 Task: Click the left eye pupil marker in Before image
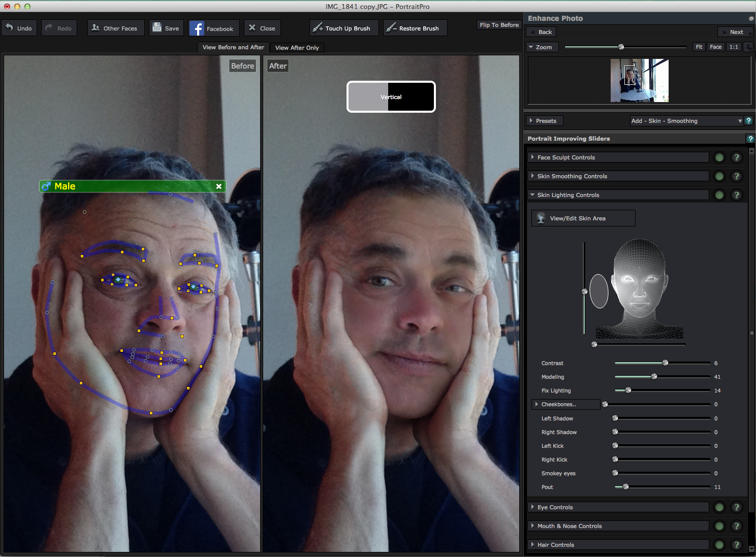[118, 279]
